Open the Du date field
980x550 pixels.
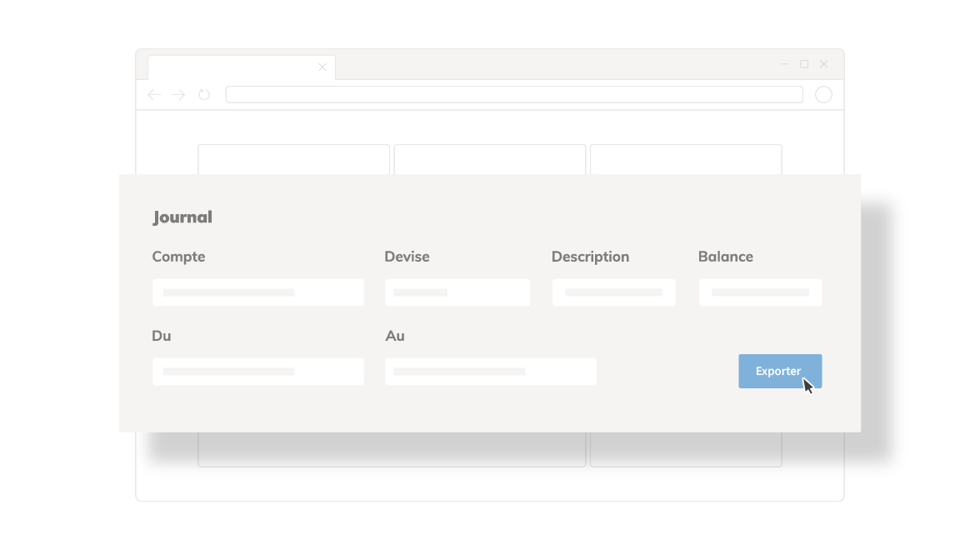click(258, 372)
